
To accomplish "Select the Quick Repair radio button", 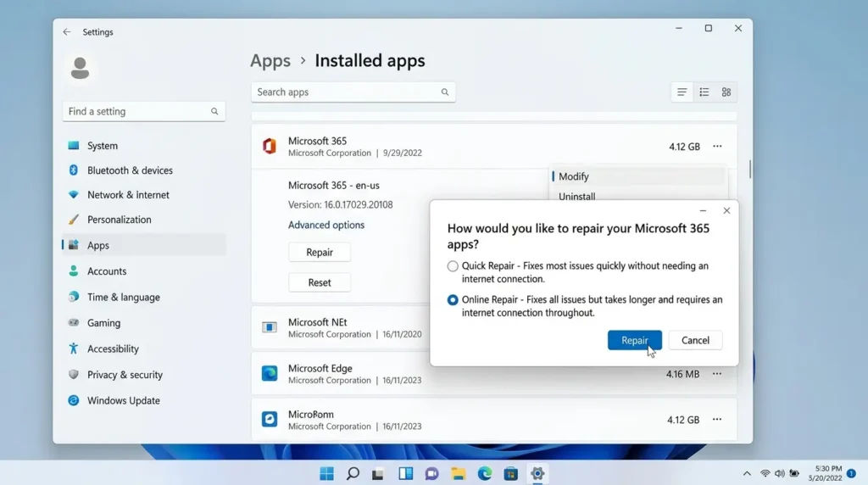I will click(x=453, y=266).
